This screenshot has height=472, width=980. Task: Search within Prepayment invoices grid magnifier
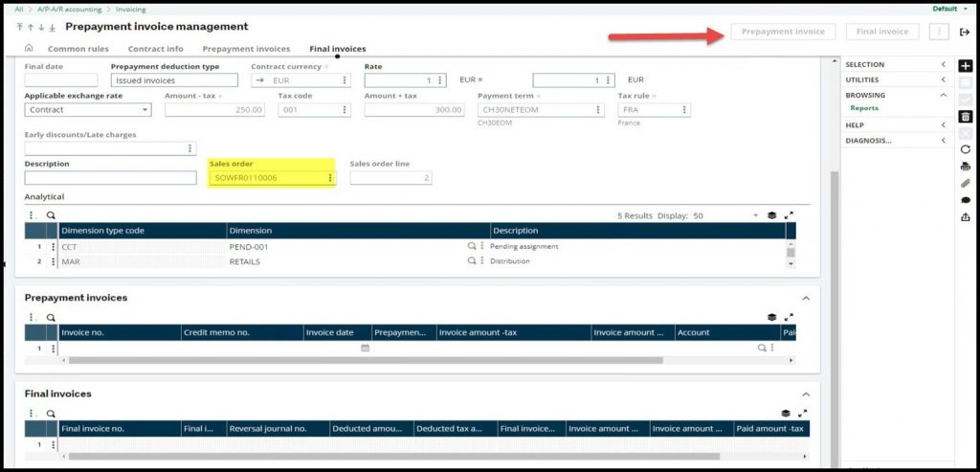[51, 318]
